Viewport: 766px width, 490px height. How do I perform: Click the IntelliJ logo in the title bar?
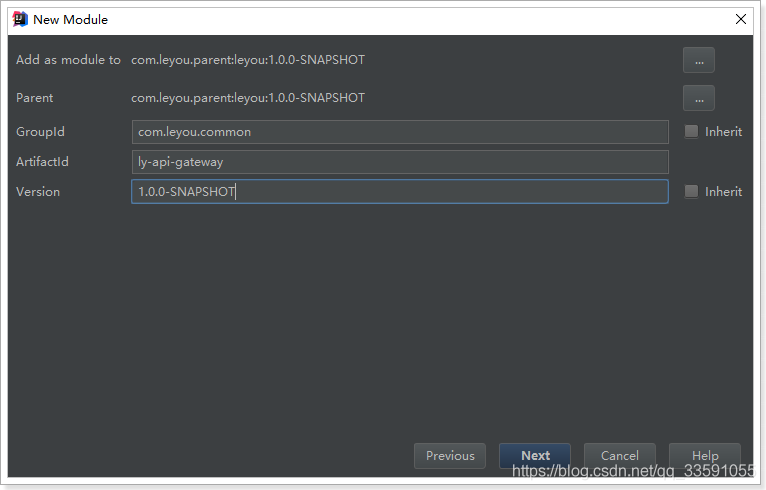click(x=20, y=20)
